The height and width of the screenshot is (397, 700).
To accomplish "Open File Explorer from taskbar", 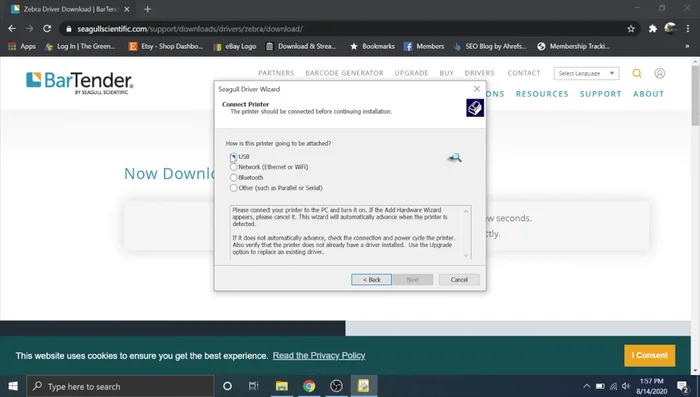I will click(281, 386).
